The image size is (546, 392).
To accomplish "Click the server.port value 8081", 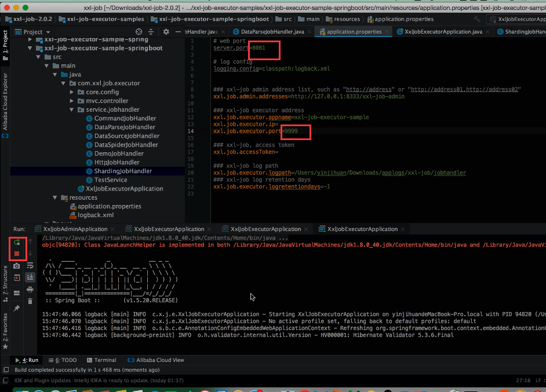I will pos(259,48).
